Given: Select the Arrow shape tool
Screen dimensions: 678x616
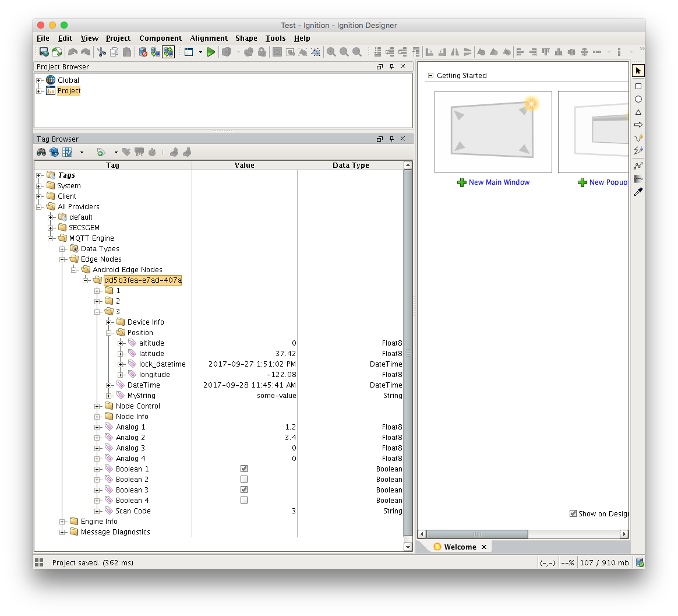Looking at the screenshot, I should (x=638, y=125).
